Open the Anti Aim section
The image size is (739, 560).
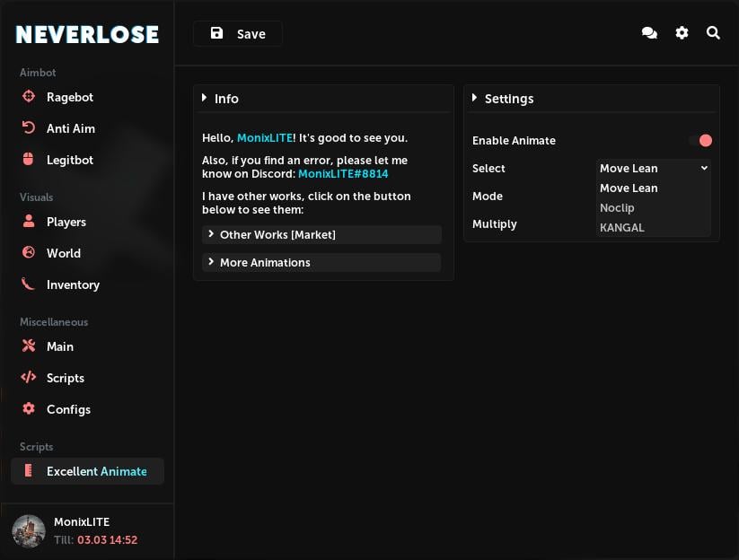tap(28, 128)
